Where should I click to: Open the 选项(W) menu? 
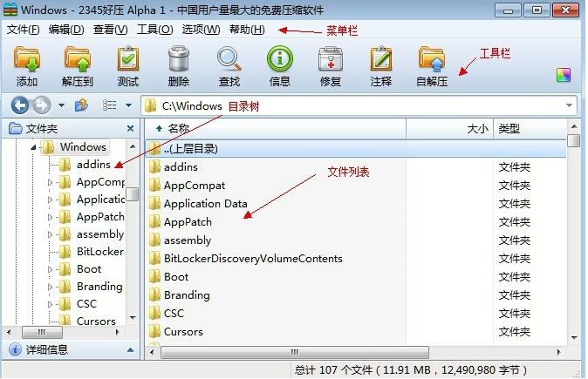pos(201,30)
